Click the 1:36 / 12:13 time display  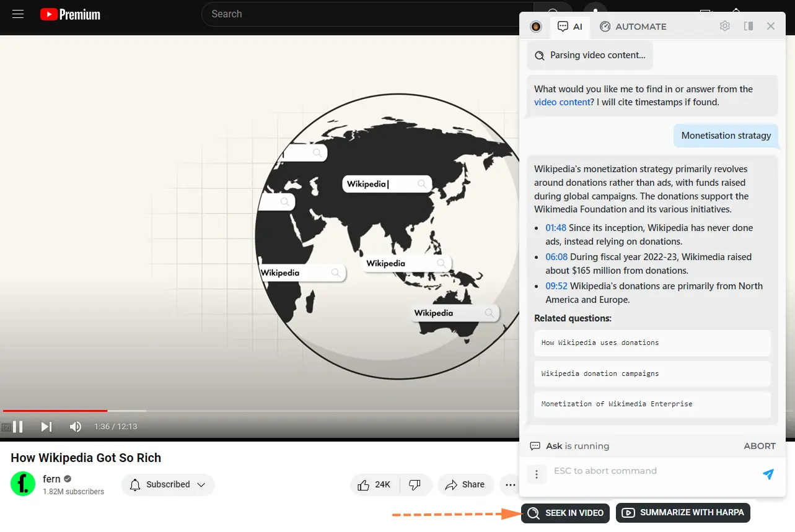[x=116, y=427]
